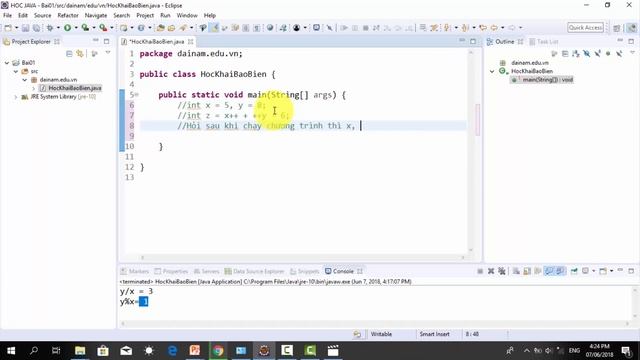Select main(String[]) : void in the Outline
Viewport: 640px width, 360px height.
(543, 80)
